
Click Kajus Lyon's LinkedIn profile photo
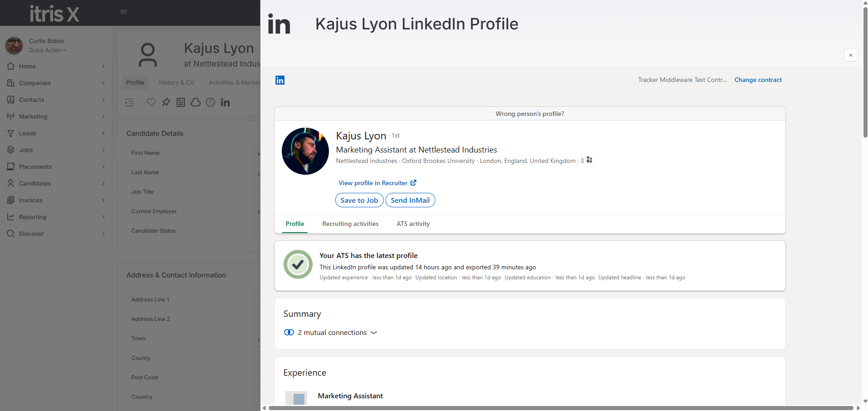click(x=305, y=151)
